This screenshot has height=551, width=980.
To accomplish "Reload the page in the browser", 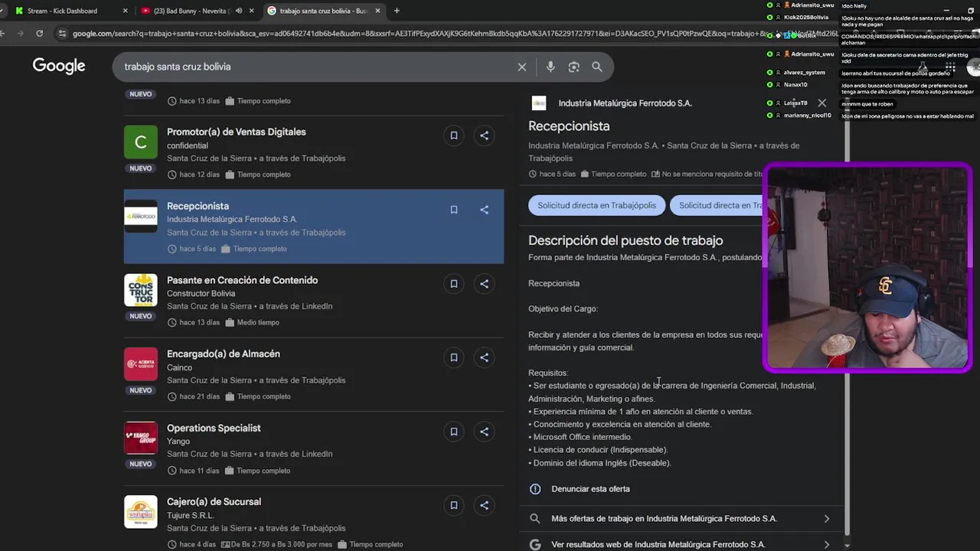I will [40, 33].
